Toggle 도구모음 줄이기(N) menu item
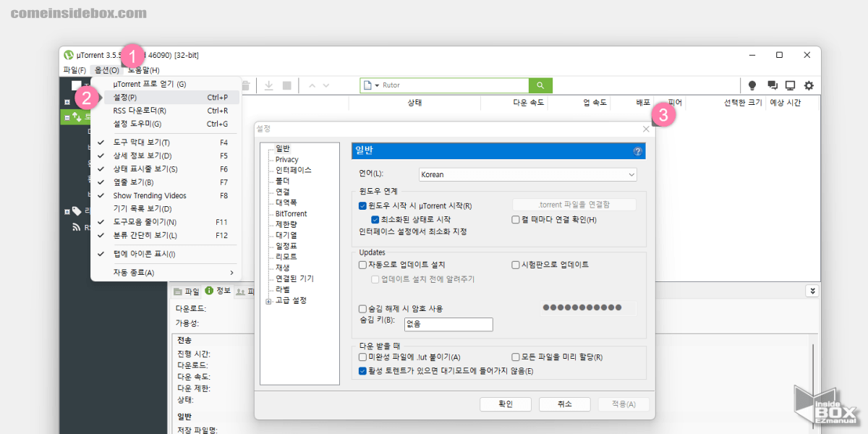This screenshot has height=434, width=868. [x=166, y=222]
